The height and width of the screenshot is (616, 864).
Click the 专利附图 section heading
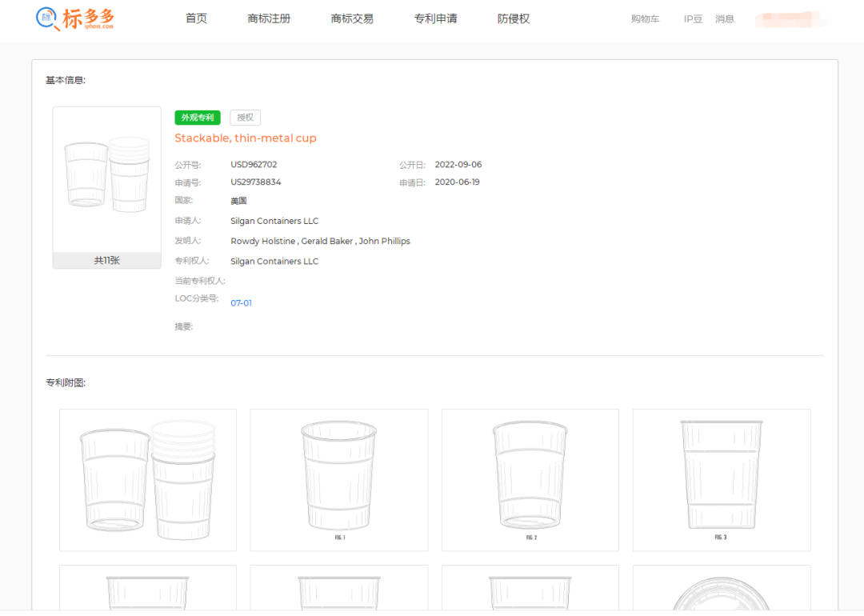(66, 383)
